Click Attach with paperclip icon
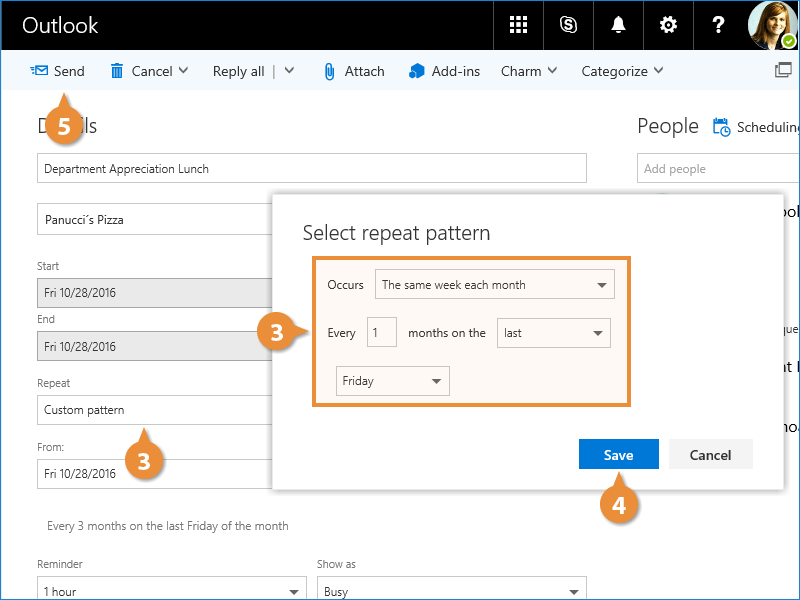The width and height of the screenshot is (800, 600). pos(353,71)
